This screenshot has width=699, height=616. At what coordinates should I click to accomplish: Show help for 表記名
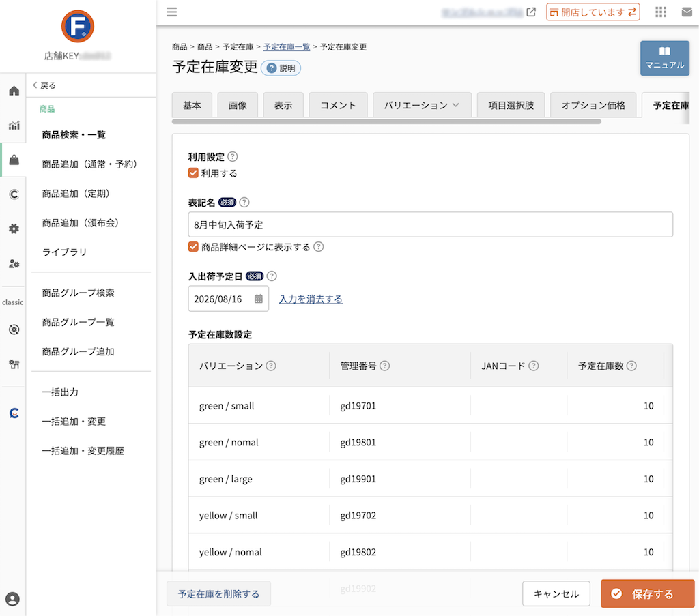[244, 202]
